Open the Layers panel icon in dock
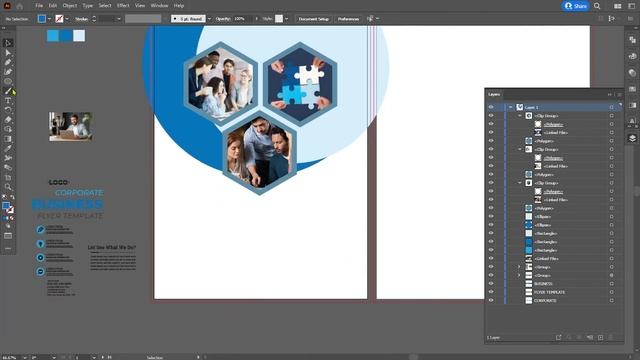 point(632,138)
